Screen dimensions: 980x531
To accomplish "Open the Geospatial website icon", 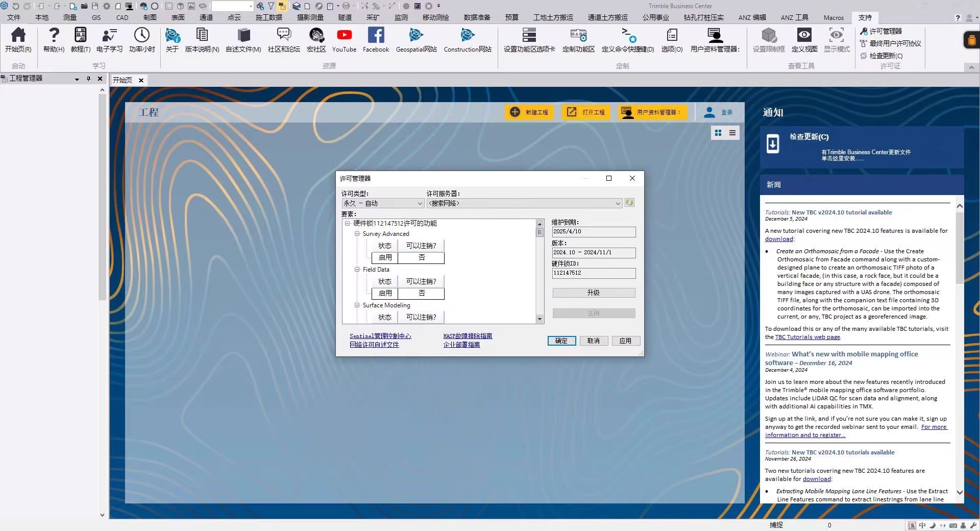I will (416, 39).
